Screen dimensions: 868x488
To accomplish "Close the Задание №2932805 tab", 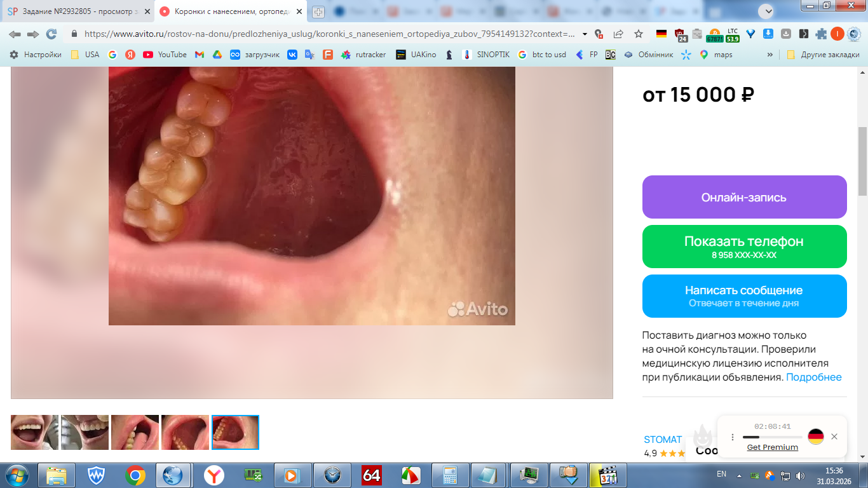I will point(147,11).
